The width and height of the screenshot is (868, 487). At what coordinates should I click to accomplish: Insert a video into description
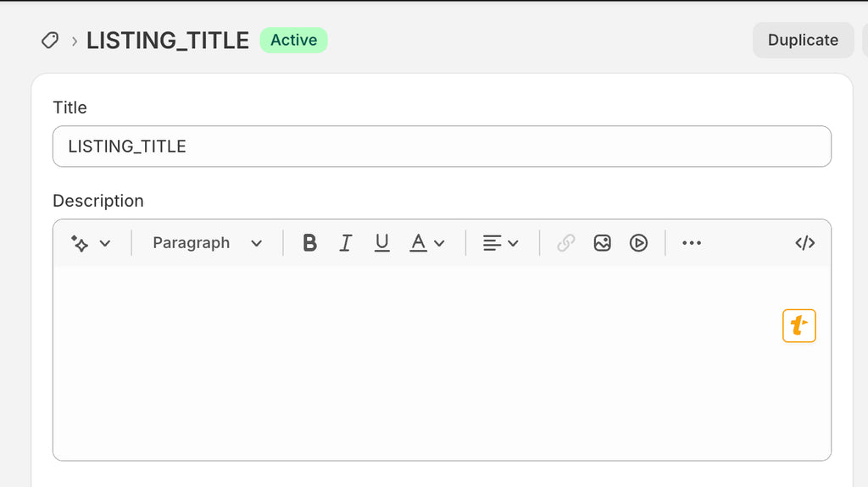pyautogui.click(x=638, y=243)
